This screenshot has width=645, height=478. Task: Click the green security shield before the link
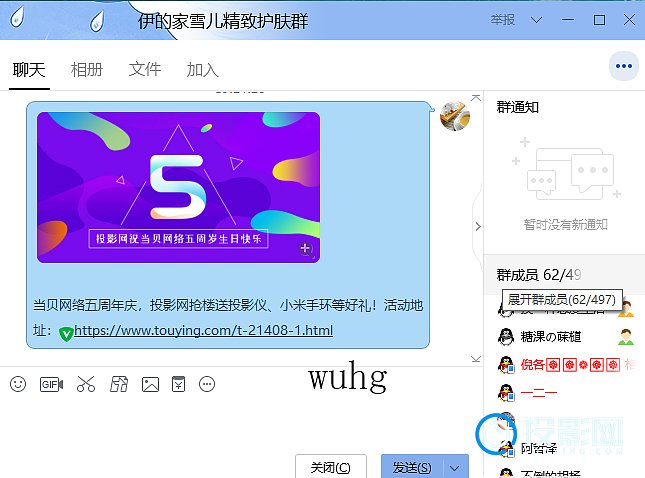click(66, 333)
